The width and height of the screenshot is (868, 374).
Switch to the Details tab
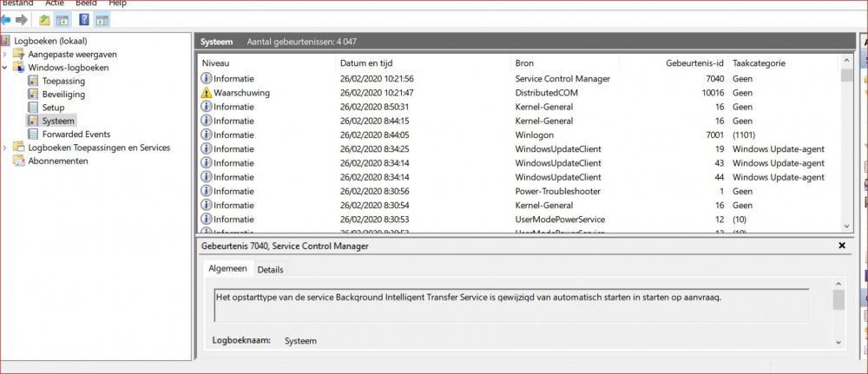click(270, 269)
